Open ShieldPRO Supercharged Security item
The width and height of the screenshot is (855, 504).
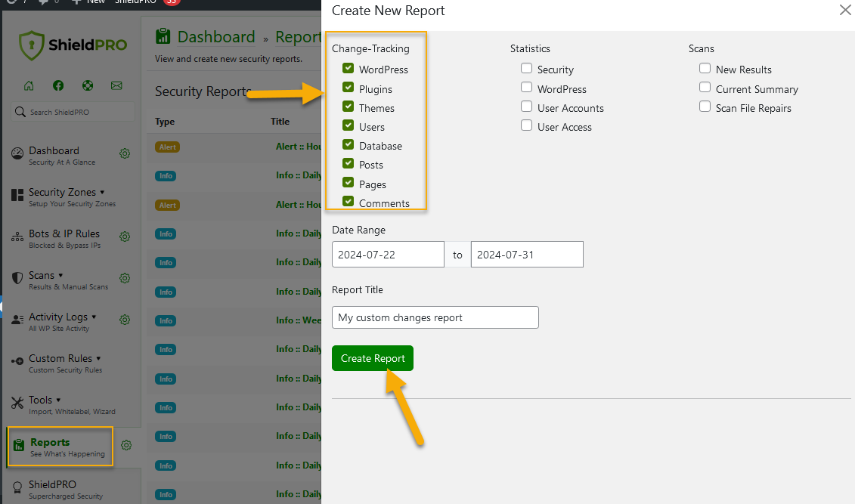(66, 490)
